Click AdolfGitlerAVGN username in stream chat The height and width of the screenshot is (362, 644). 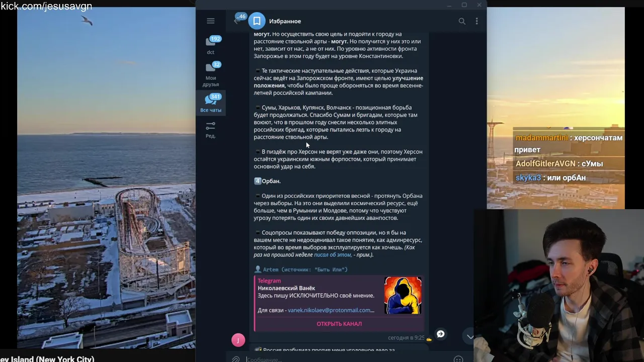545,164
